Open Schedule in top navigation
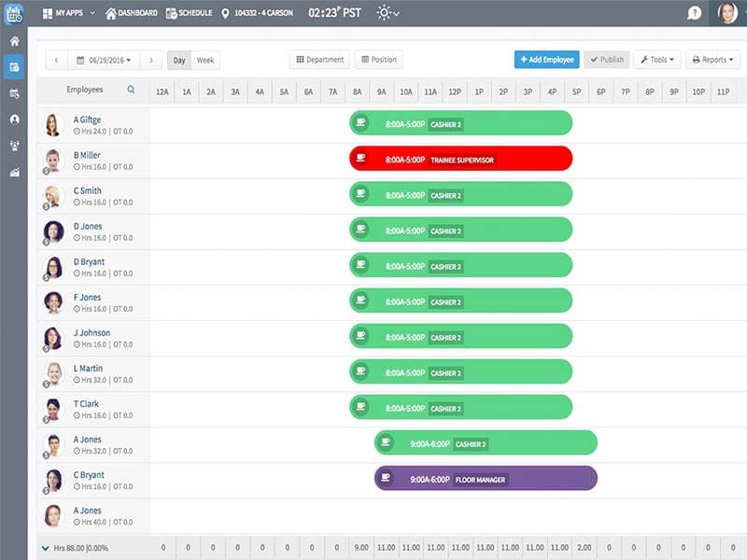The height and width of the screenshot is (560, 747). [190, 13]
